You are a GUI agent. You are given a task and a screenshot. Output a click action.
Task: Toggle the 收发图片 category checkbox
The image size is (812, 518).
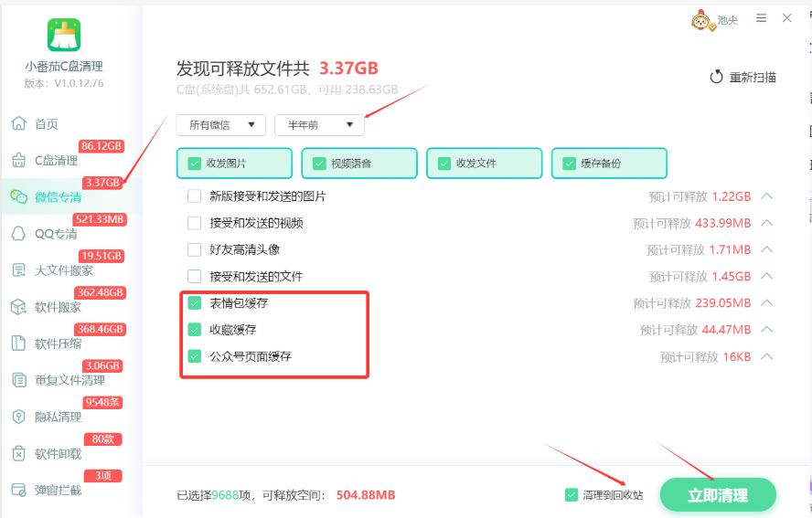(195, 164)
